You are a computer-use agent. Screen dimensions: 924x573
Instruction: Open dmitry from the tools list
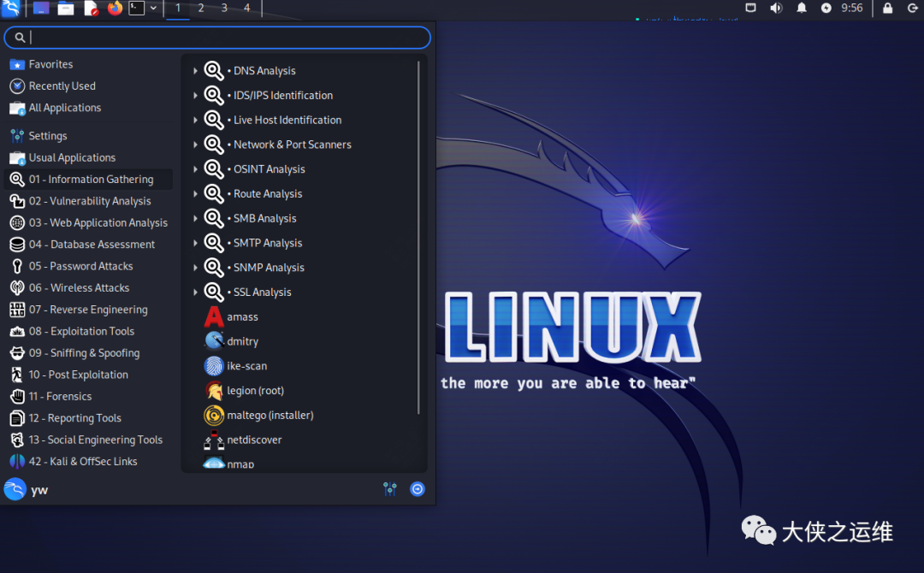tap(214, 341)
